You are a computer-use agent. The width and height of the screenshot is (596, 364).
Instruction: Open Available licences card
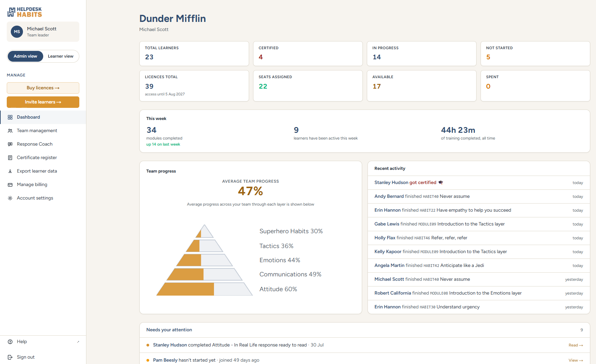(x=422, y=86)
